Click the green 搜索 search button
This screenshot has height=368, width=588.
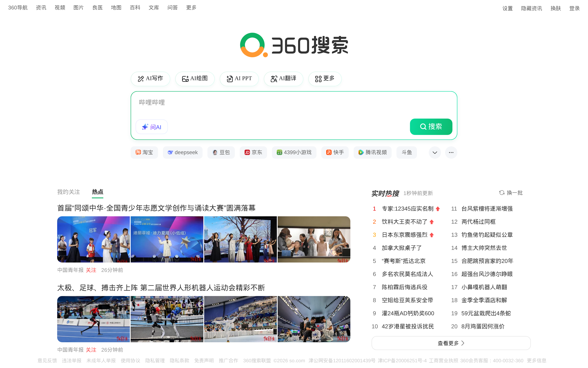pos(431,127)
